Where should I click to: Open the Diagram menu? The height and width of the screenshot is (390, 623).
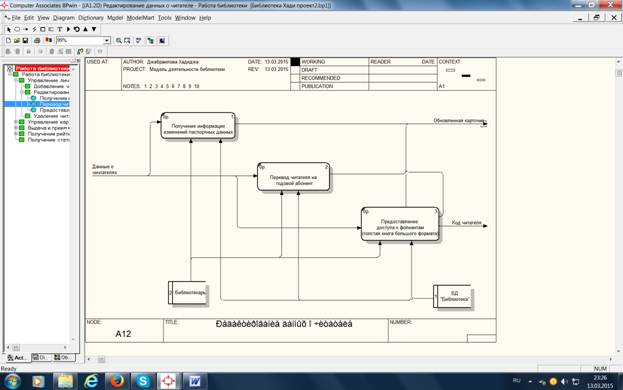click(64, 18)
